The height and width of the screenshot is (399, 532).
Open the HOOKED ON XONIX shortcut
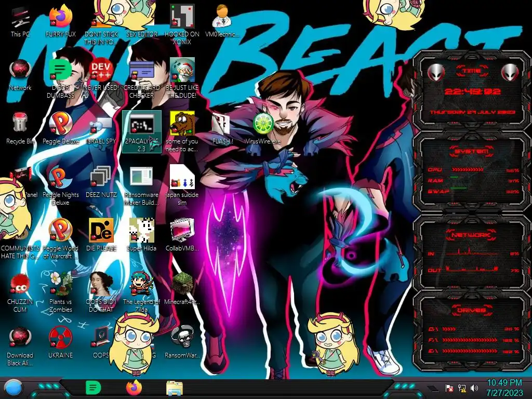[x=182, y=25]
